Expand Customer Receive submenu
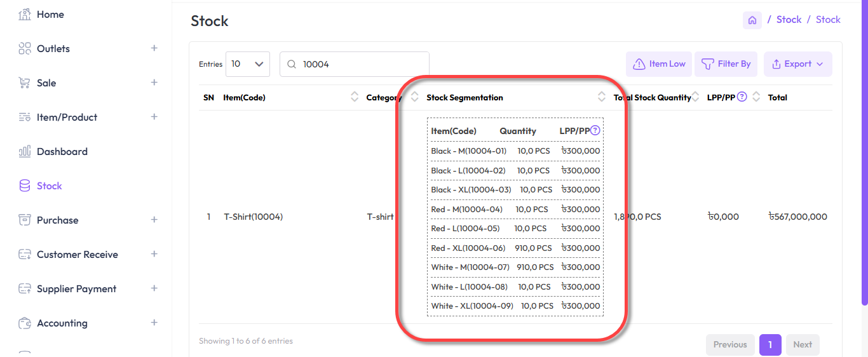 [x=154, y=254]
